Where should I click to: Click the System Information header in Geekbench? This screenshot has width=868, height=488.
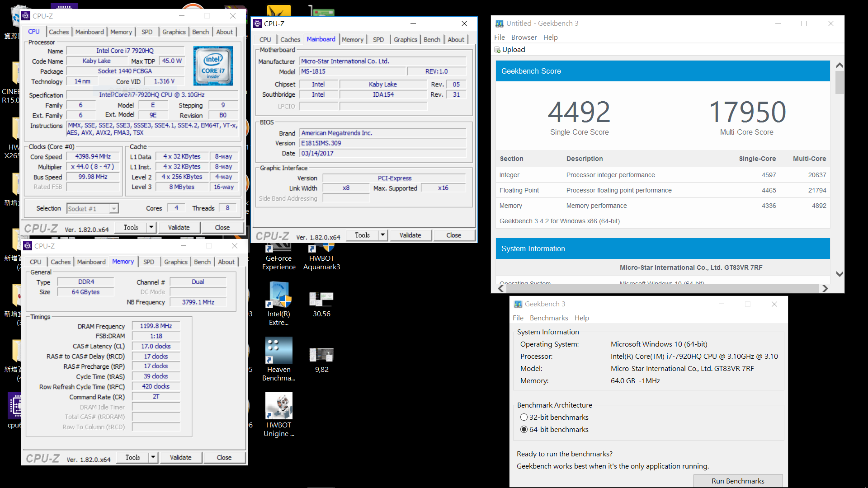coord(663,249)
